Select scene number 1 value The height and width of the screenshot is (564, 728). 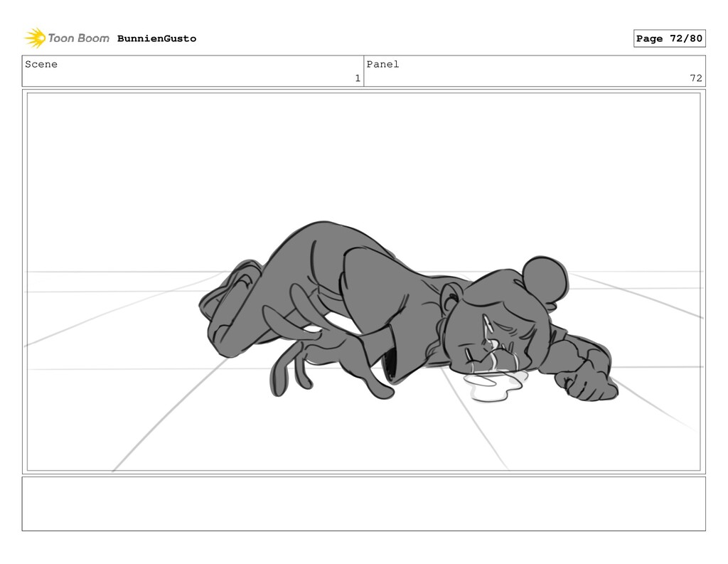(x=358, y=78)
